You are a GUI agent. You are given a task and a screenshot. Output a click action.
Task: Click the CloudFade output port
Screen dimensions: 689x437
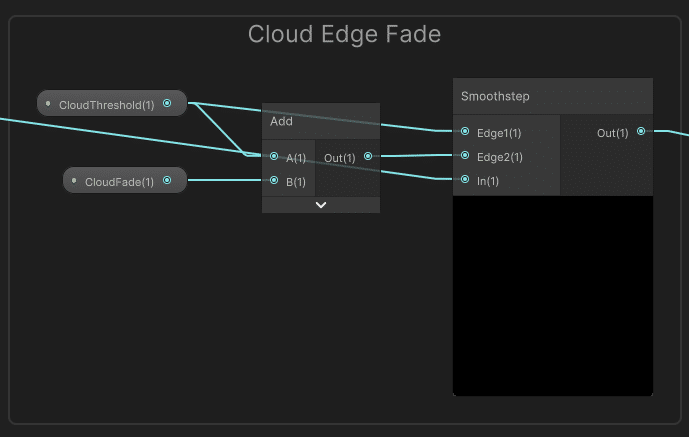[x=167, y=180]
